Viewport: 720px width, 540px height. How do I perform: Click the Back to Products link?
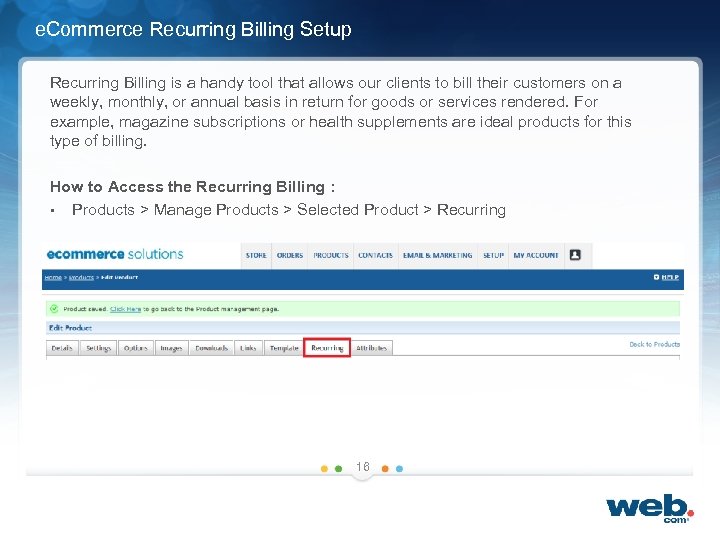pos(654,344)
